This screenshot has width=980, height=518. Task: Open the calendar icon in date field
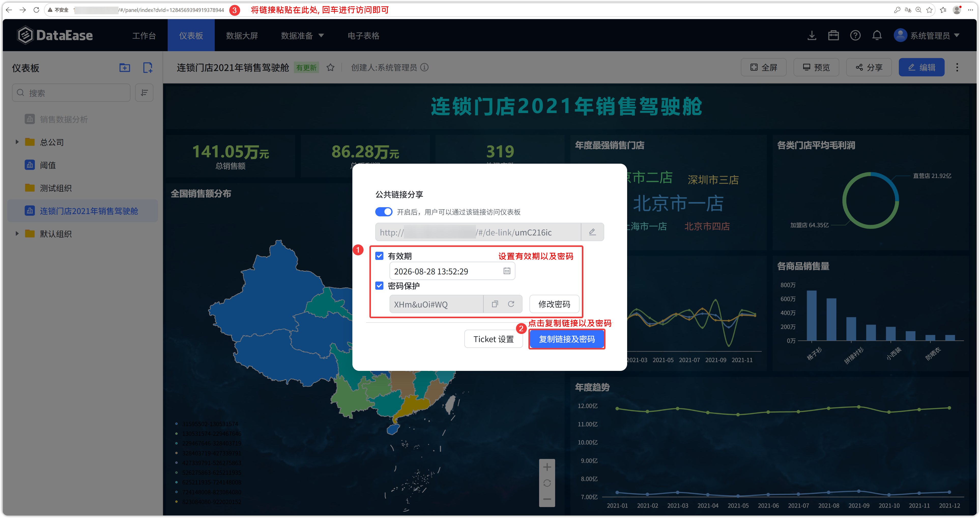click(x=507, y=271)
